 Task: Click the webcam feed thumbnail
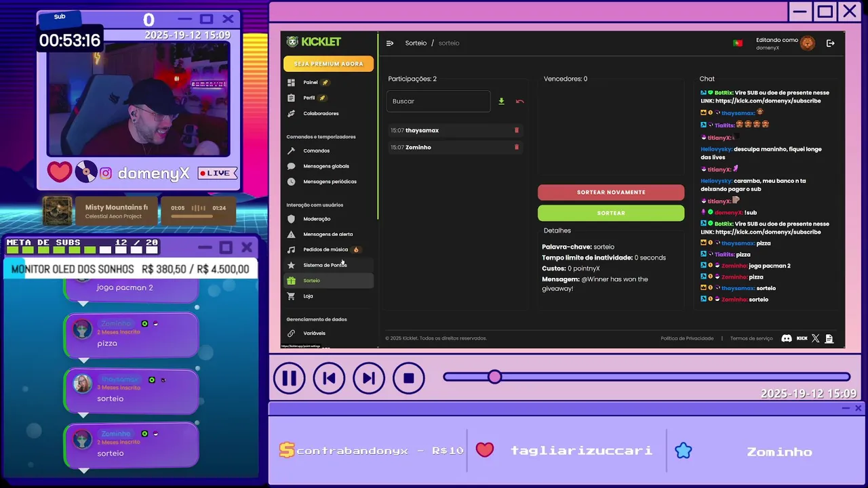(x=138, y=100)
